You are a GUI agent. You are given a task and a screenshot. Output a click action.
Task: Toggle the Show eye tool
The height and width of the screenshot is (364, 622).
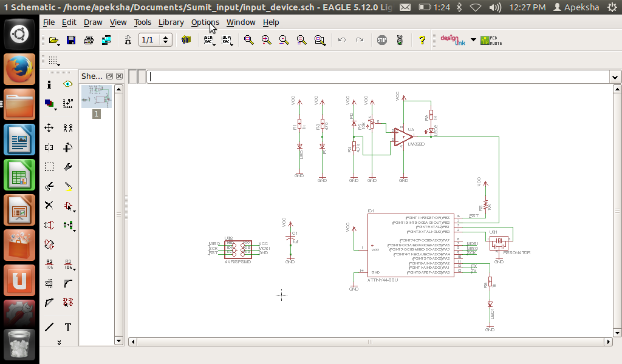point(68,84)
